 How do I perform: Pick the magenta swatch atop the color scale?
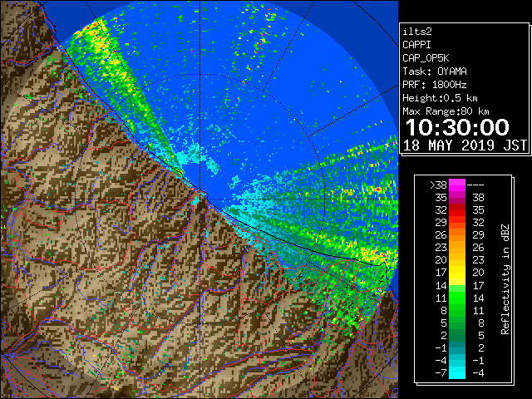pyautogui.click(x=457, y=185)
